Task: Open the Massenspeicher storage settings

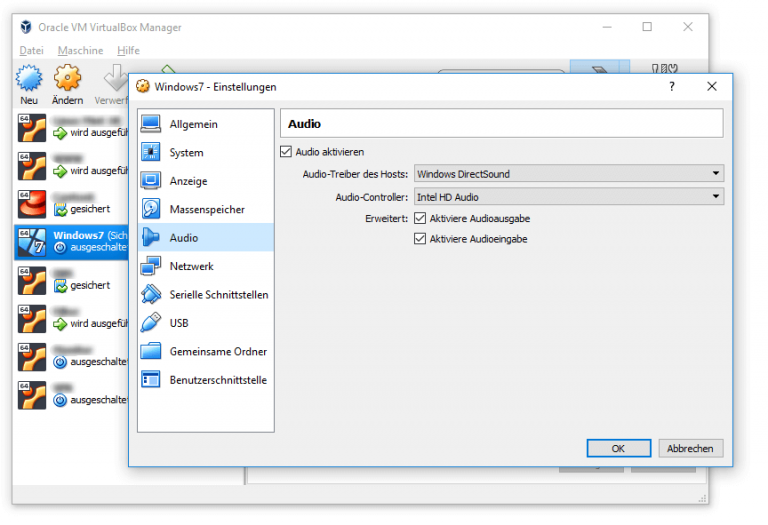Action: [x=206, y=209]
